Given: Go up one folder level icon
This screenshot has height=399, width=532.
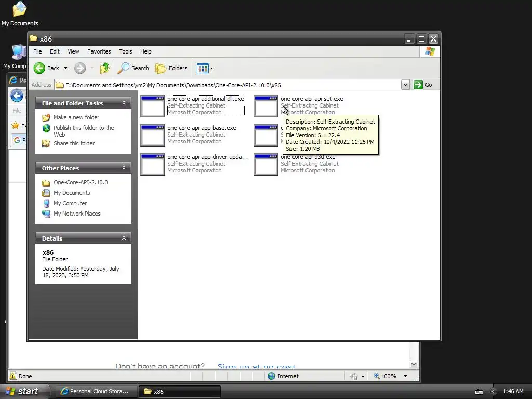Looking at the screenshot, I should [x=105, y=68].
